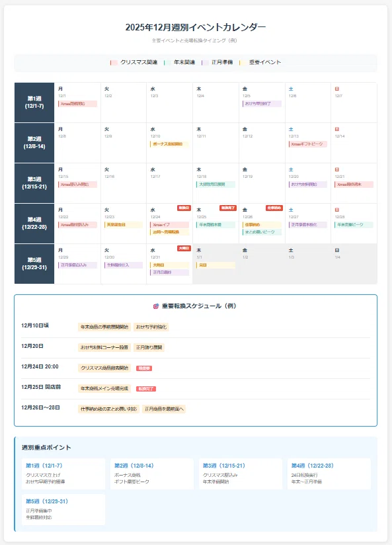This screenshot has width=392, height=545.
Task: Click the 天皇誕生日 event on 12/23
Action: (x=124, y=224)
